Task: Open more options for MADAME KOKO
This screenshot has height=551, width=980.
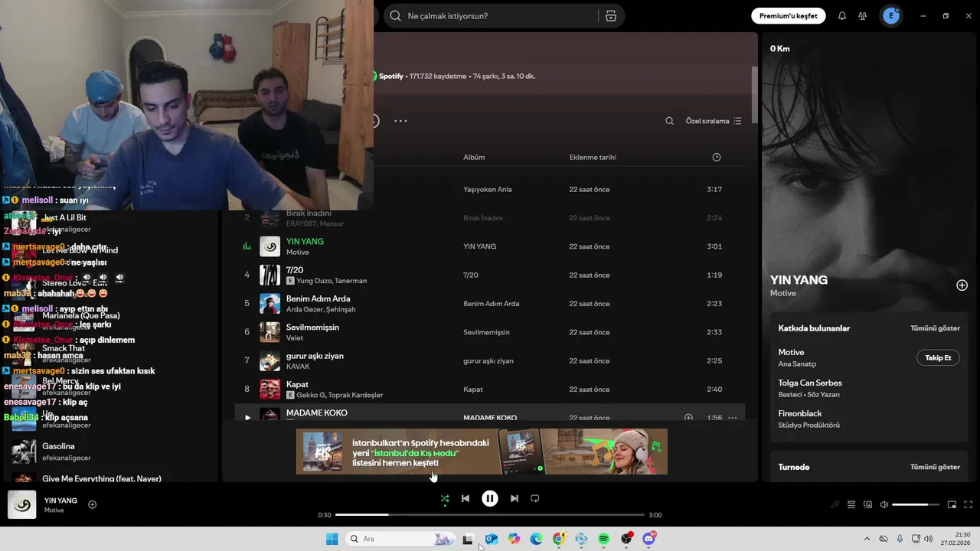Action: click(x=732, y=418)
